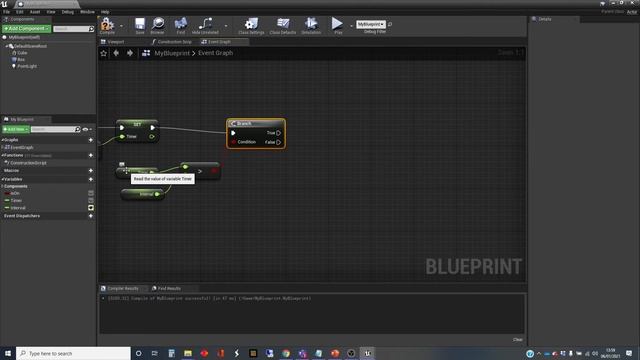This screenshot has width=640, height=360.
Task: Collapse the DefaultSceneRoot tree arrow
Action: pos(7,46)
